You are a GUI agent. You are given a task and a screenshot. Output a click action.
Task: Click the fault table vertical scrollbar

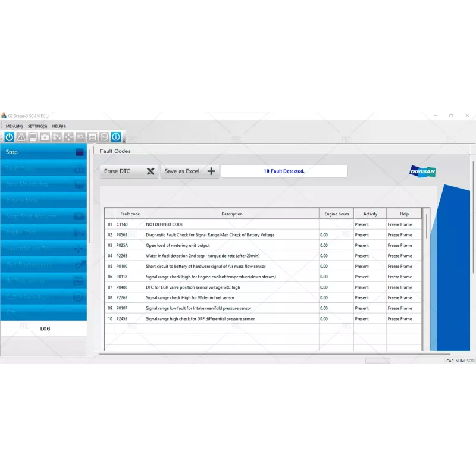(x=426, y=226)
